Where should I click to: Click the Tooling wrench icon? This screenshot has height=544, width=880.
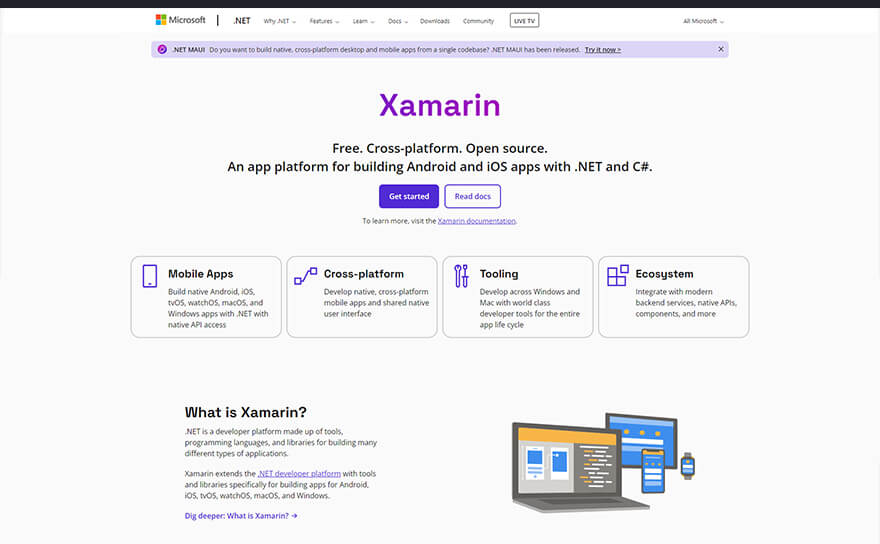click(461, 276)
